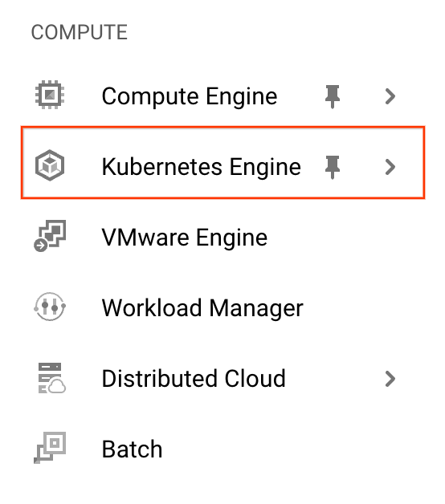
Task: Click the VMware Engine icon
Action: (x=50, y=236)
